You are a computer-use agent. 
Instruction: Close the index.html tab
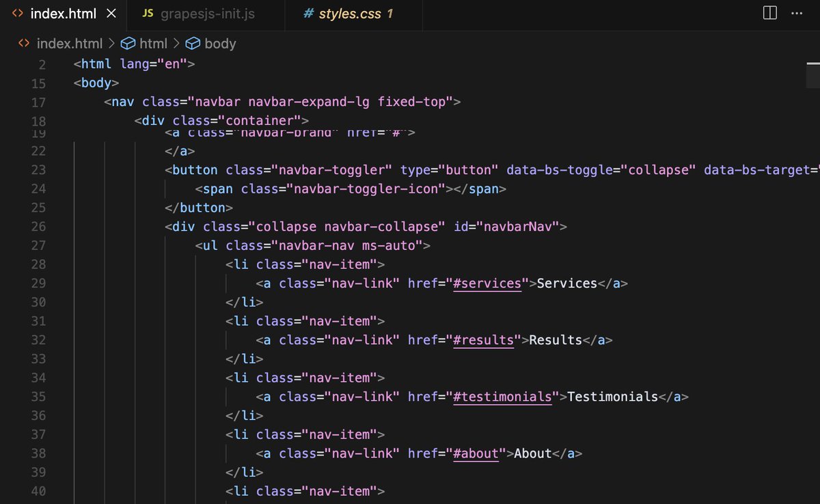(112, 14)
